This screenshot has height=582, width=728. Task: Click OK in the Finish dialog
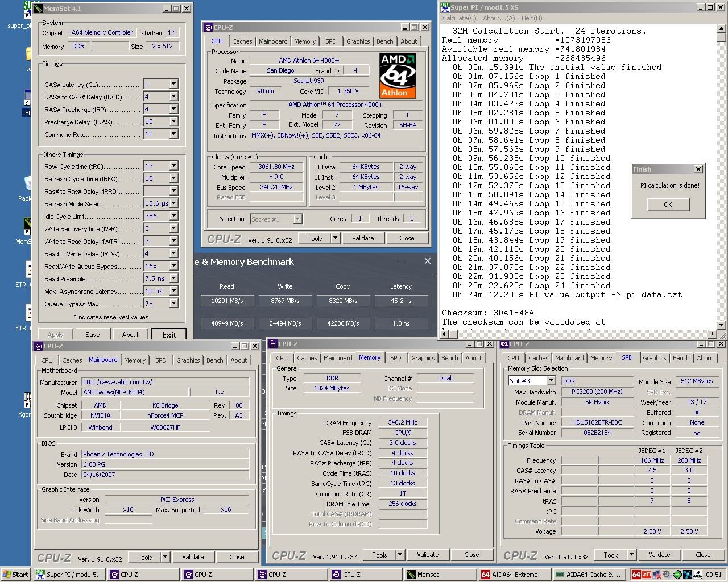pyautogui.click(x=668, y=205)
